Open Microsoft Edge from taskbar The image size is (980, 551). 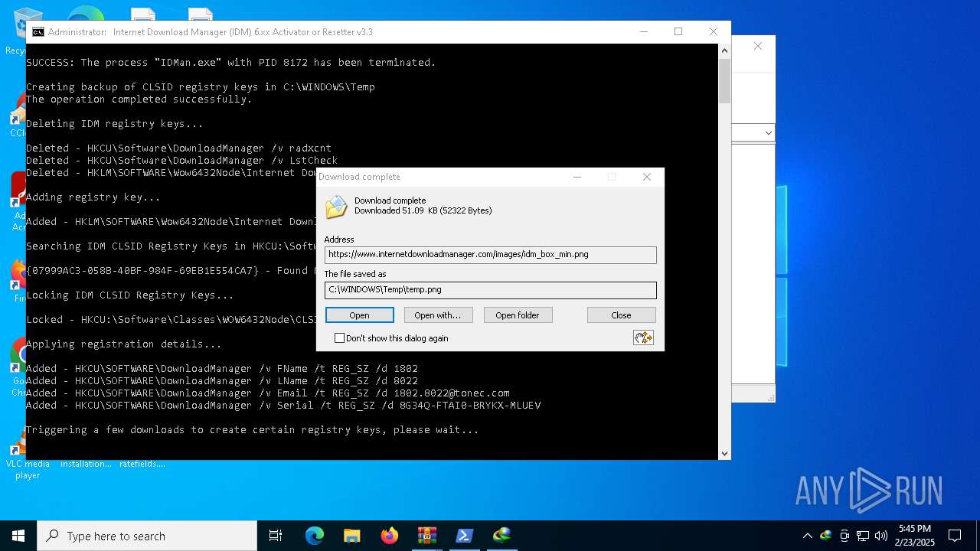tap(315, 536)
